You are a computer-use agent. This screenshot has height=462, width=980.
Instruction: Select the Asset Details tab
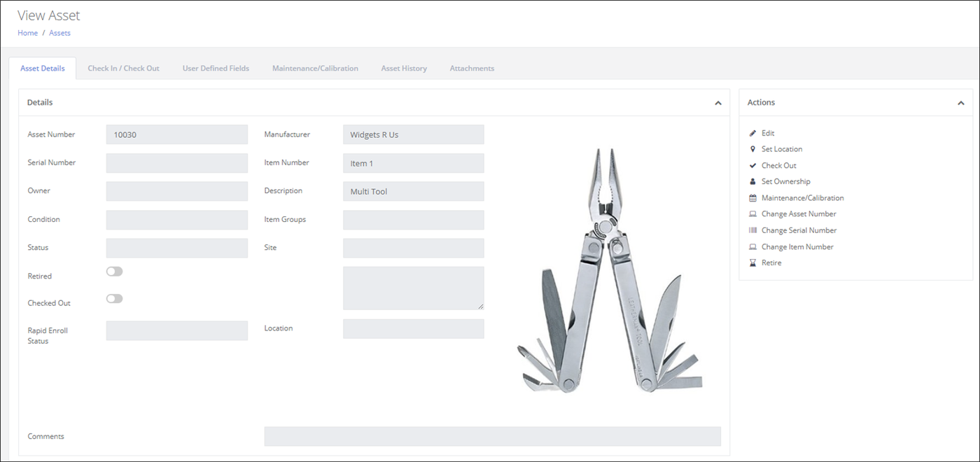tap(43, 69)
